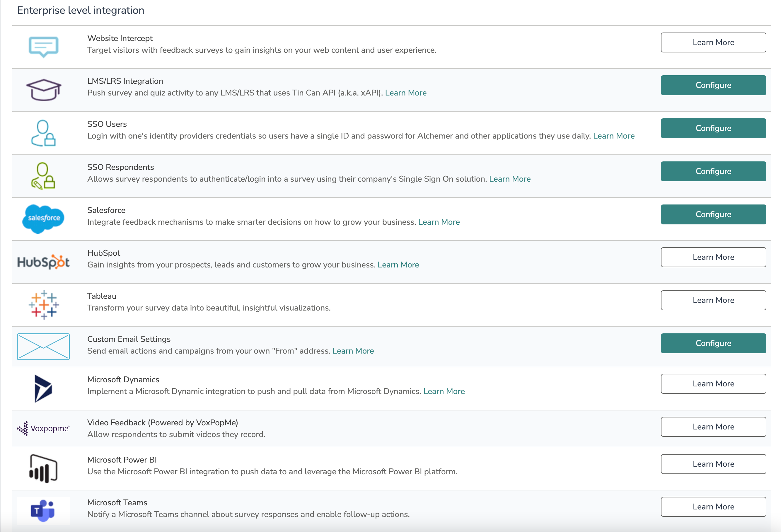Click "Notify a Microsoft Teams channel" description
781x532 pixels.
tap(248, 514)
